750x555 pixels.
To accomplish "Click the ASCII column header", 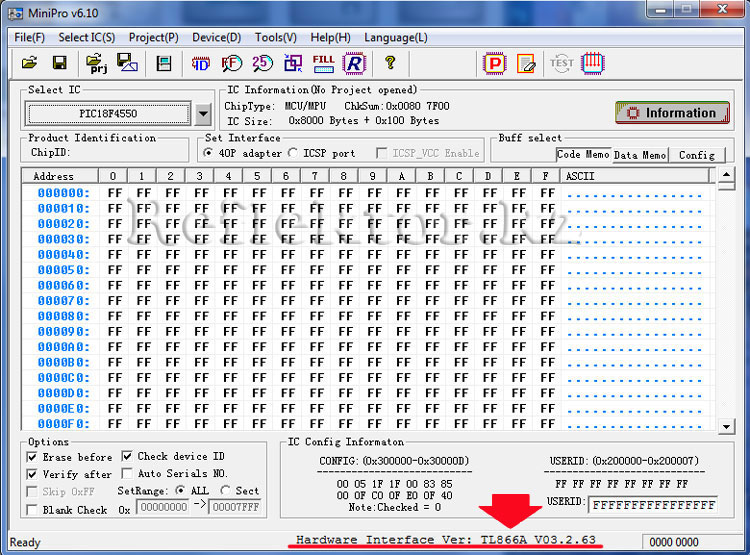I will (x=635, y=176).
